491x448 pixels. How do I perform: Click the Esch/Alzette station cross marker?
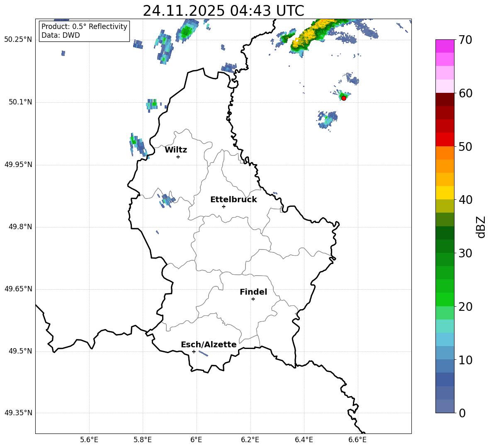[194, 351]
